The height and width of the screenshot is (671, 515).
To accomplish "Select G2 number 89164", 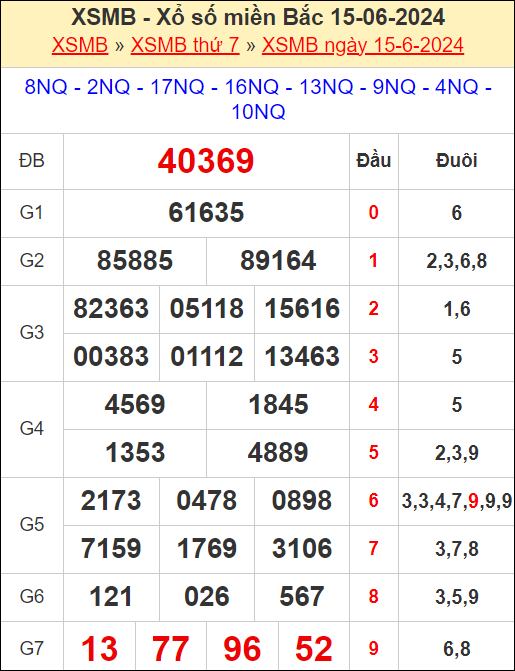I will point(278,261).
